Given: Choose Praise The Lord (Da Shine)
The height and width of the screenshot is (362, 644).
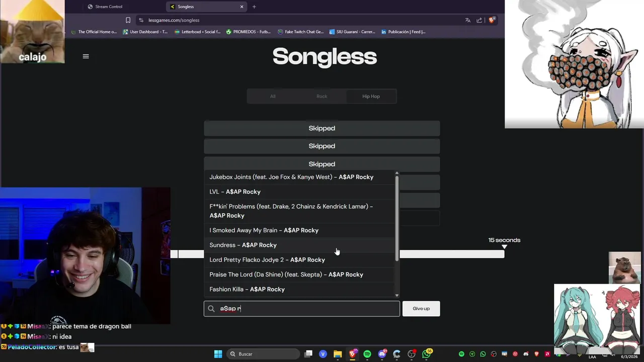Looking at the screenshot, I should [x=299, y=275].
